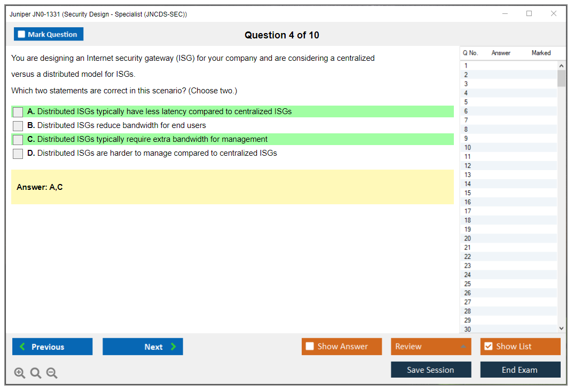Check option B about reducing bandwidth
574x392 pixels.
tap(18, 126)
